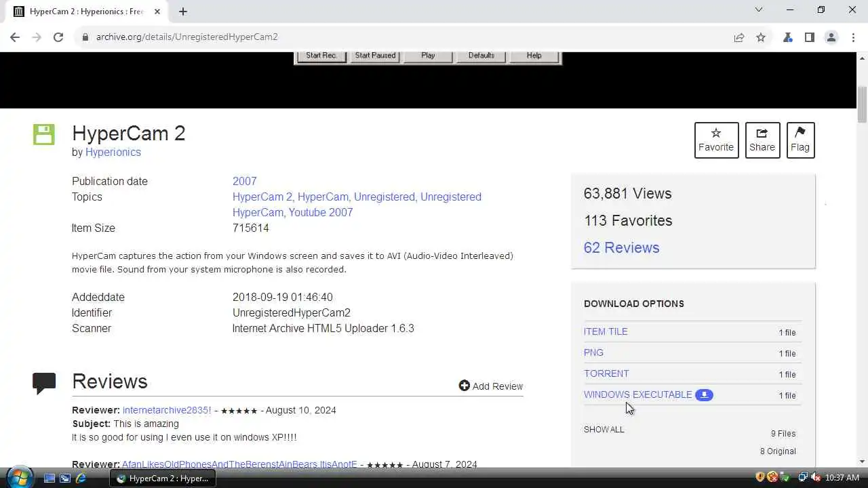
Task: Click the scrollbar down arrow
Action: coord(862,462)
